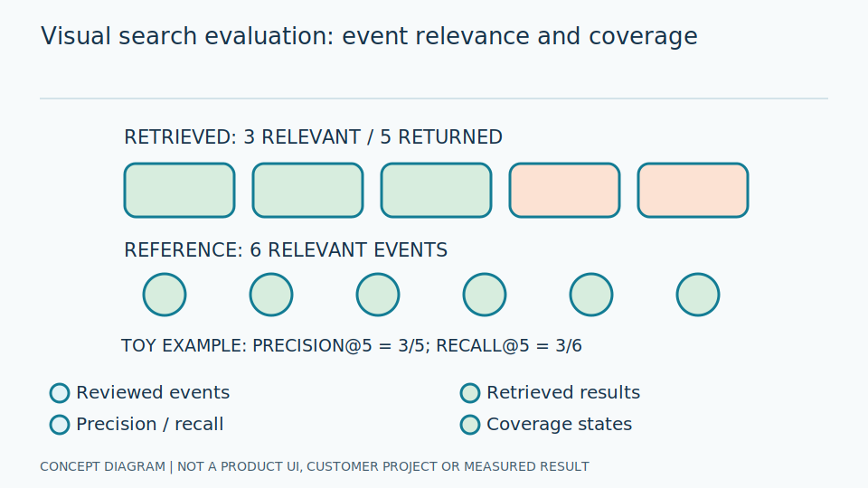The image size is (868, 488).
Task: Click the first reference event circle
Action: tap(165, 295)
